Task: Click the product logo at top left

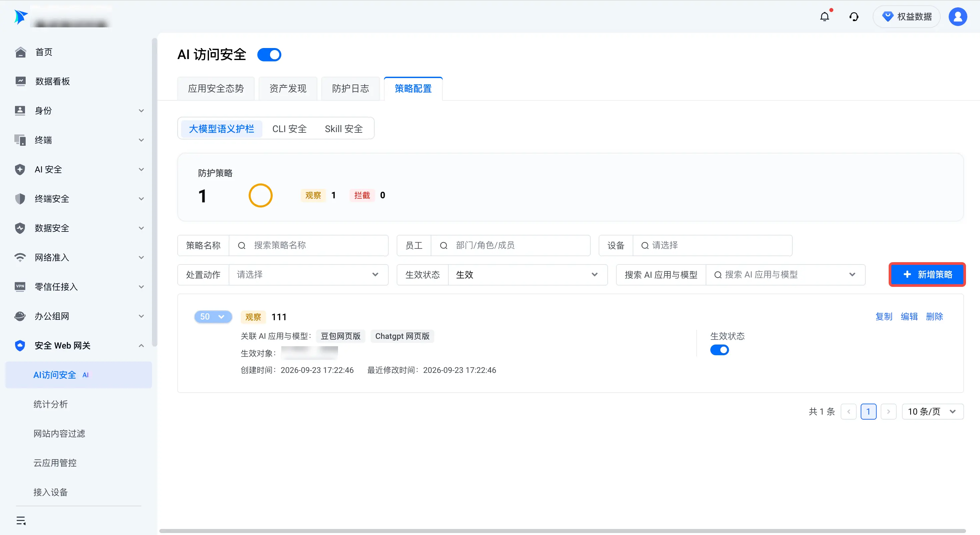Action: click(x=21, y=17)
